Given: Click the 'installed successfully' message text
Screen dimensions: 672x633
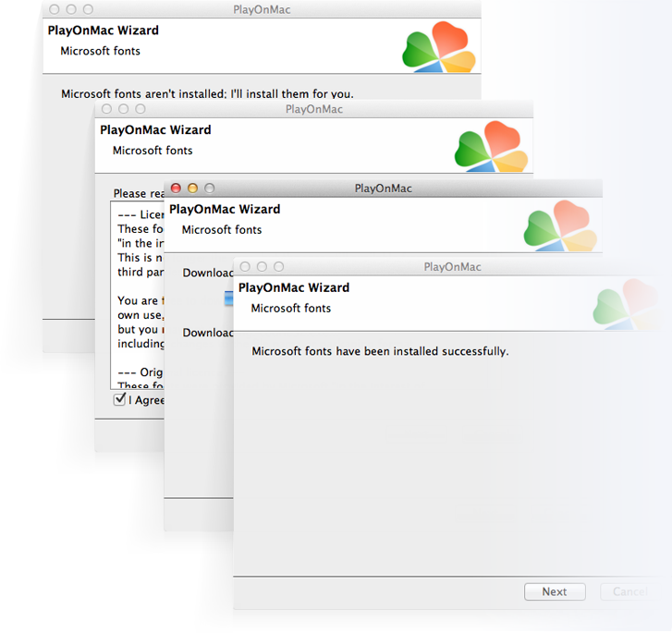Looking at the screenshot, I should click(x=380, y=351).
